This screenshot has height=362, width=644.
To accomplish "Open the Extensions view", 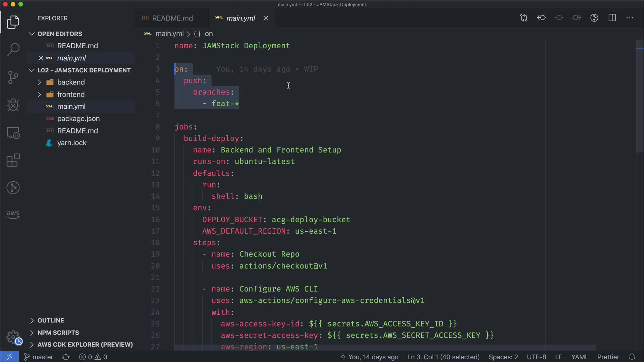I will pyautogui.click(x=13, y=160).
